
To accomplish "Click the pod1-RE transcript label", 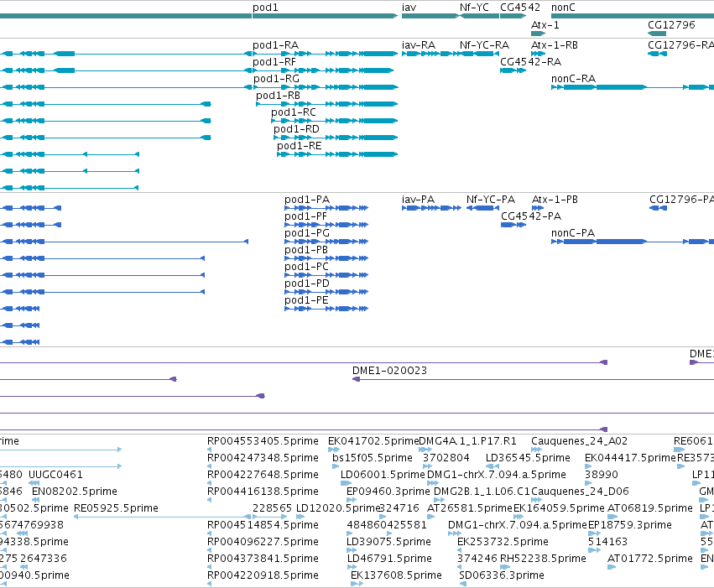I will click(300, 146).
